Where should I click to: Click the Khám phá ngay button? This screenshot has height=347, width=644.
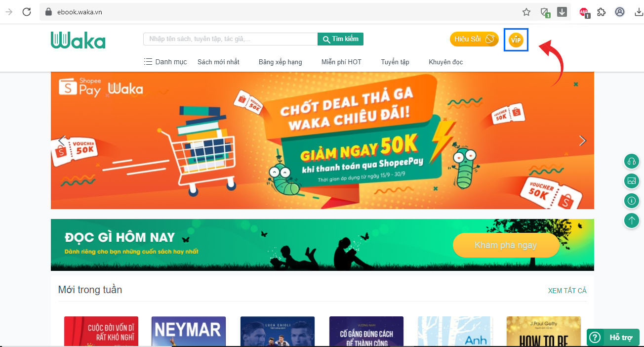click(x=506, y=245)
